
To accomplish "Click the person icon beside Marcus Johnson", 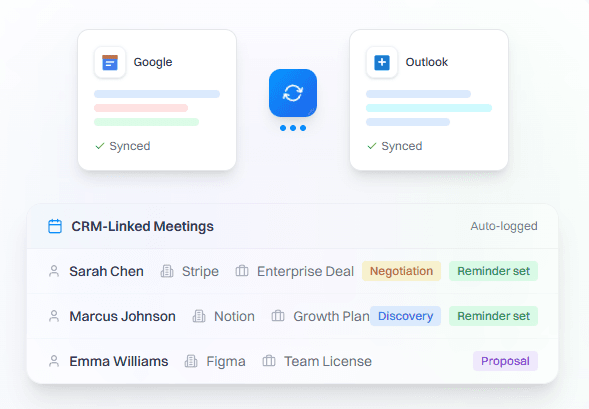I will point(54,316).
